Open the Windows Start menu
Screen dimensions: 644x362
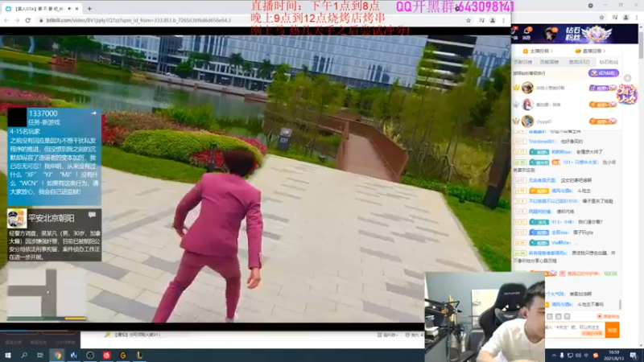click(7, 356)
